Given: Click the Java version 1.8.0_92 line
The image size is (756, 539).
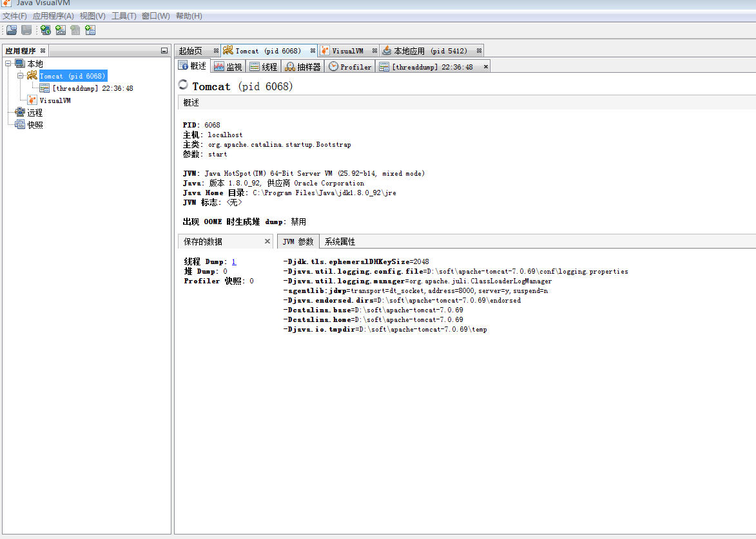Looking at the screenshot, I should pos(273,183).
